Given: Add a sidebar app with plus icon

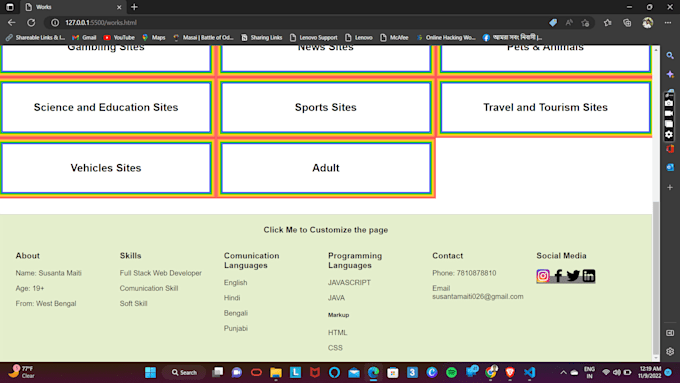Looking at the screenshot, I should 670,187.
